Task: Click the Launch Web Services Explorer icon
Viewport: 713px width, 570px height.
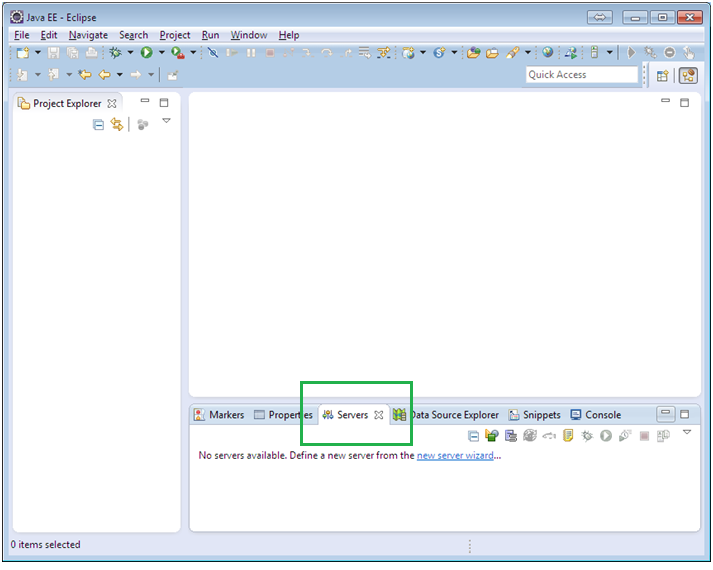Action: point(571,53)
